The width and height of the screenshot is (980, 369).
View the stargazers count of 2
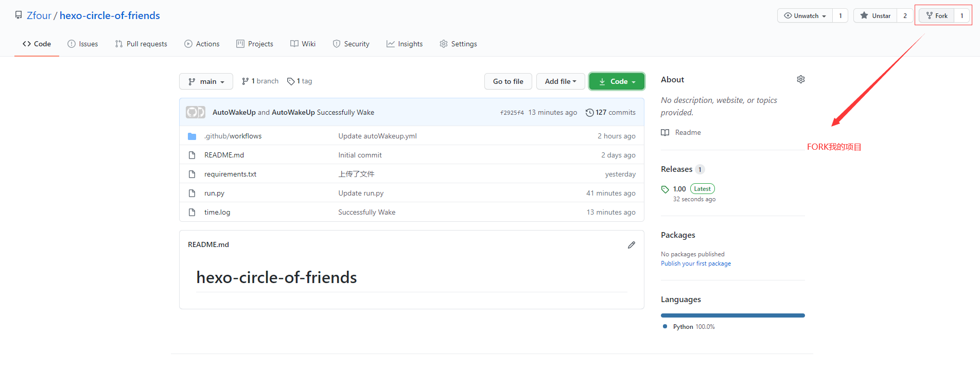tap(905, 16)
